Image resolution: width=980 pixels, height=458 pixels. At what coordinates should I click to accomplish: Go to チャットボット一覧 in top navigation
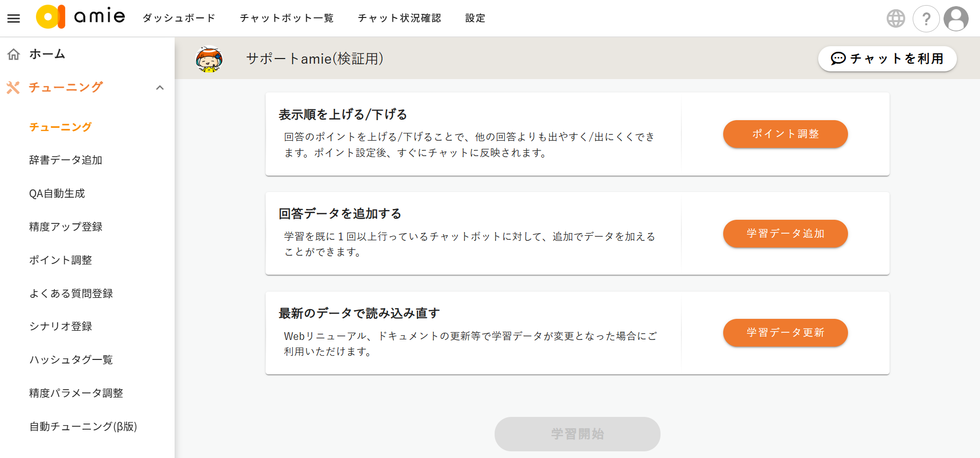pos(287,18)
